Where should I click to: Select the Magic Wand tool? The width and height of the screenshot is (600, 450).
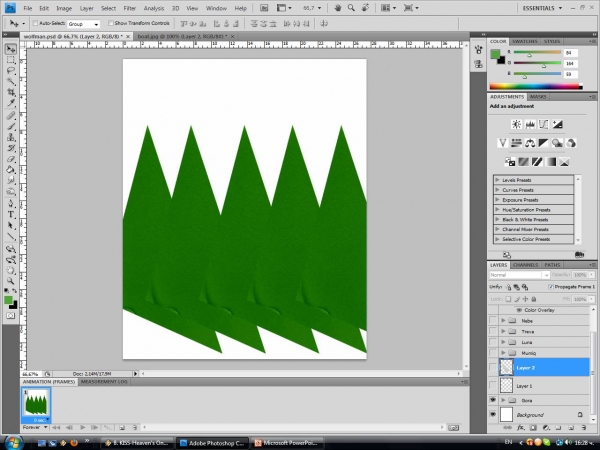(x=11, y=82)
